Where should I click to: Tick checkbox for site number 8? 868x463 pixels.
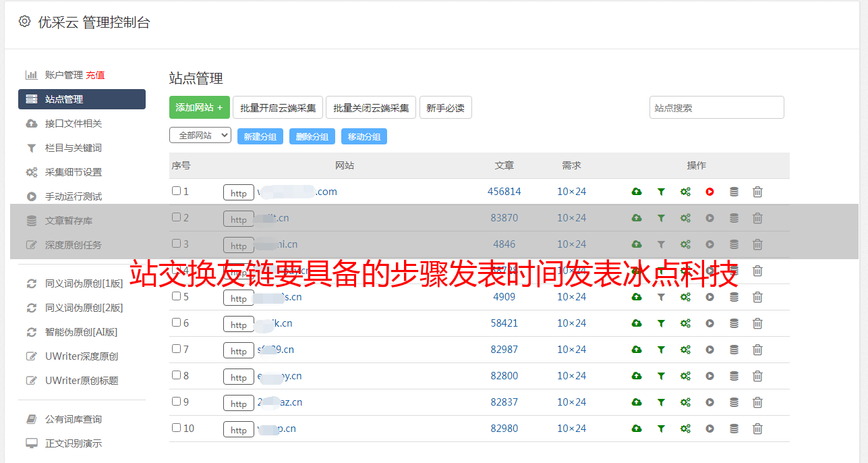pyautogui.click(x=176, y=375)
